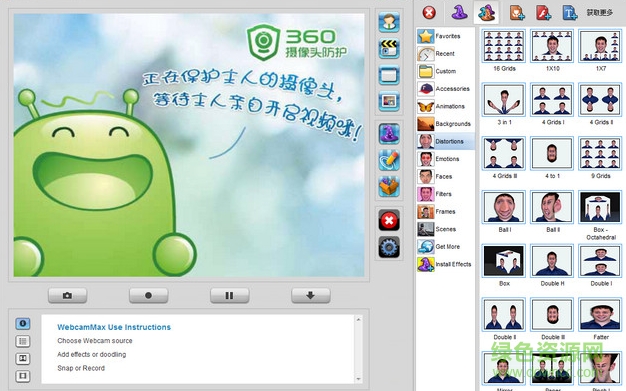This screenshot has width=626, height=391.
Task: Open the Emotions category
Action: (x=446, y=159)
